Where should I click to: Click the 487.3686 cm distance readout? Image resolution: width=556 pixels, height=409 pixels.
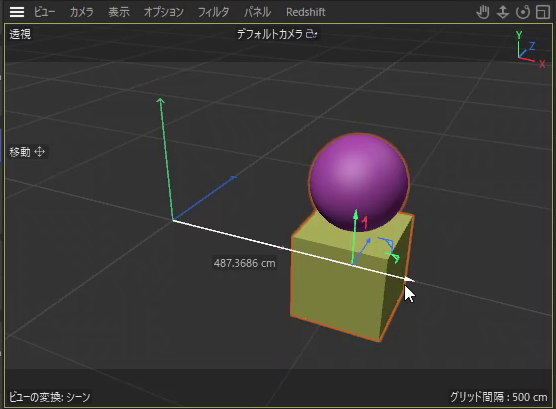point(244,263)
